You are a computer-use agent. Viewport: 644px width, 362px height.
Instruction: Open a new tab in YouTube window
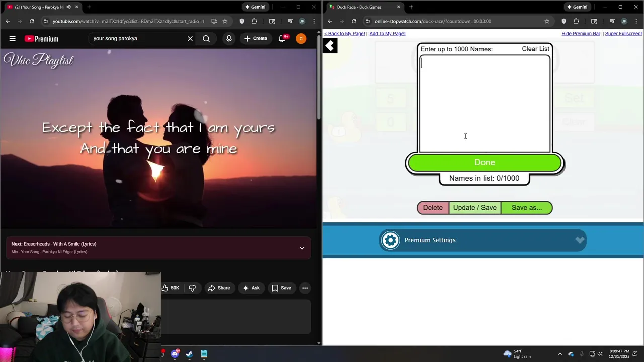89,7
